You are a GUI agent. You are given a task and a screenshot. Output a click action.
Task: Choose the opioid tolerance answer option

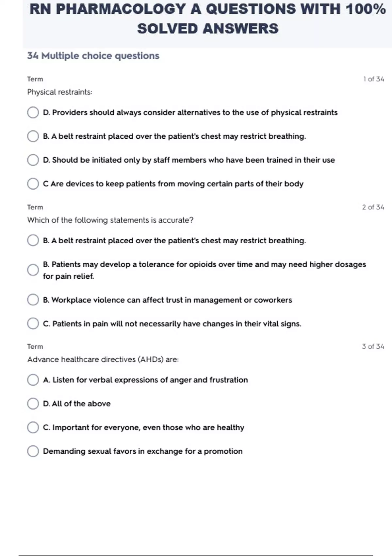pyautogui.click(x=33, y=270)
